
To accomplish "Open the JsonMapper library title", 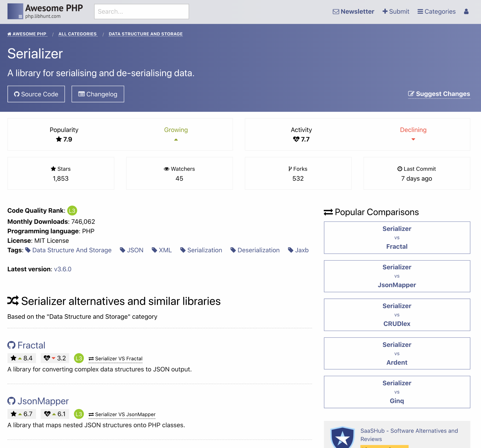I will (43, 401).
